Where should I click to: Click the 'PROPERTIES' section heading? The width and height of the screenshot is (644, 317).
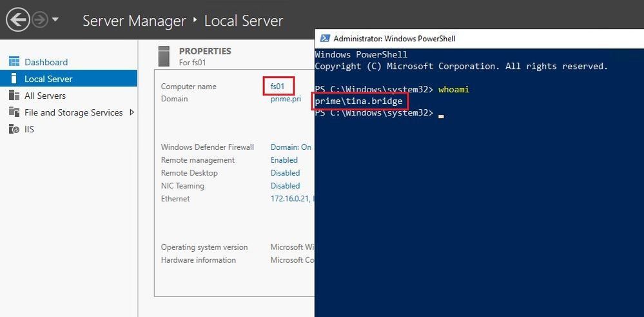(205, 51)
